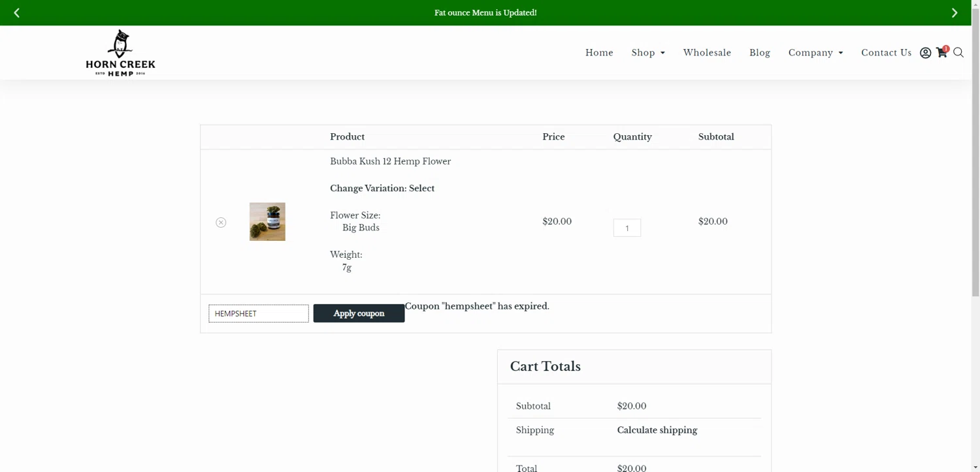The height and width of the screenshot is (472, 980).
Task: Open the Wholesale page
Action: pos(707,53)
